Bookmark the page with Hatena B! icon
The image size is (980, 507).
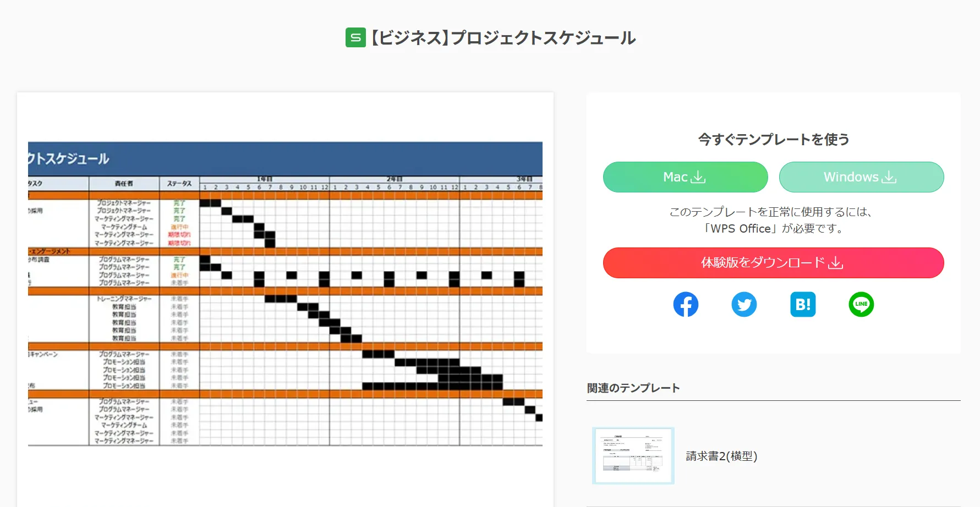pyautogui.click(x=803, y=304)
